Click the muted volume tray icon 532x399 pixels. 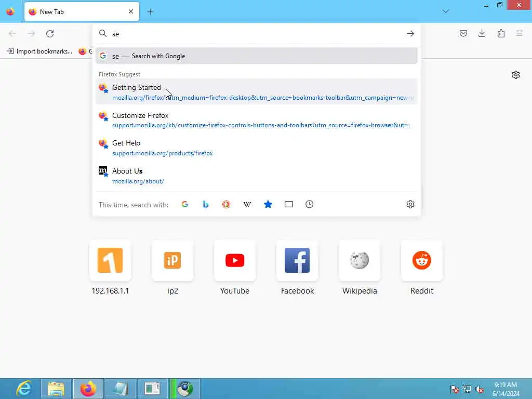(480, 389)
